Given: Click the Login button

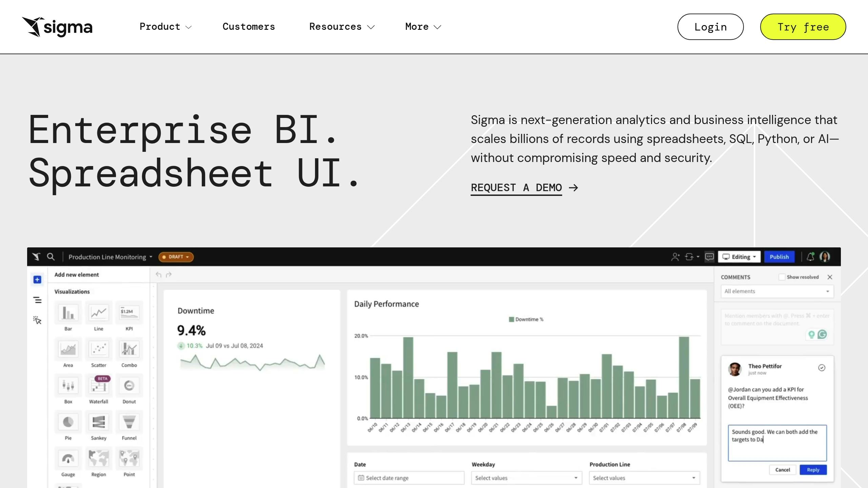Looking at the screenshot, I should coord(710,27).
